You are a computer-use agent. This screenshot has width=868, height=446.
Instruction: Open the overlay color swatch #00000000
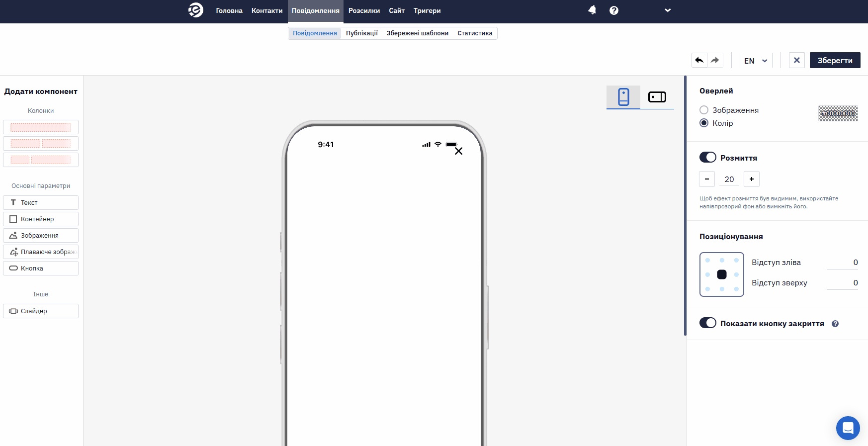point(838,113)
